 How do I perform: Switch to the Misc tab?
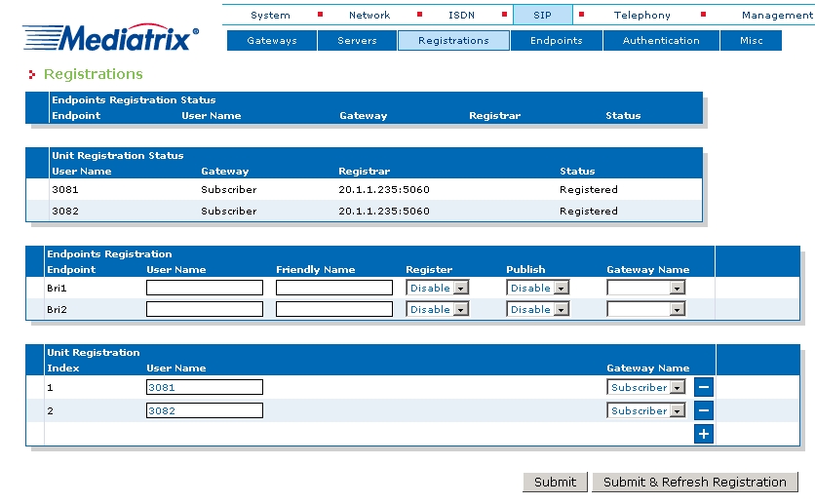tap(752, 41)
